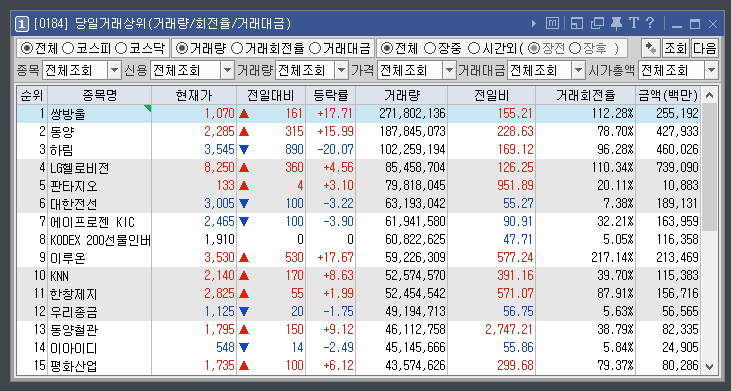Click the 종목명 column header
Image resolution: width=731 pixels, height=391 pixels.
tap(99, 96)
